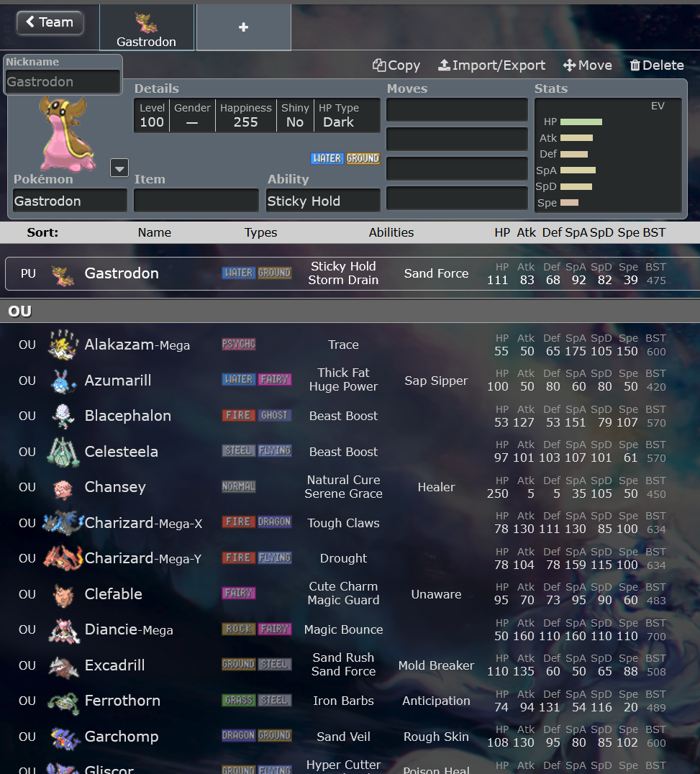700x774 pixels.
Task: Click the Psychic type badge on Alakazam-Mega
Action: click(239, 344)
